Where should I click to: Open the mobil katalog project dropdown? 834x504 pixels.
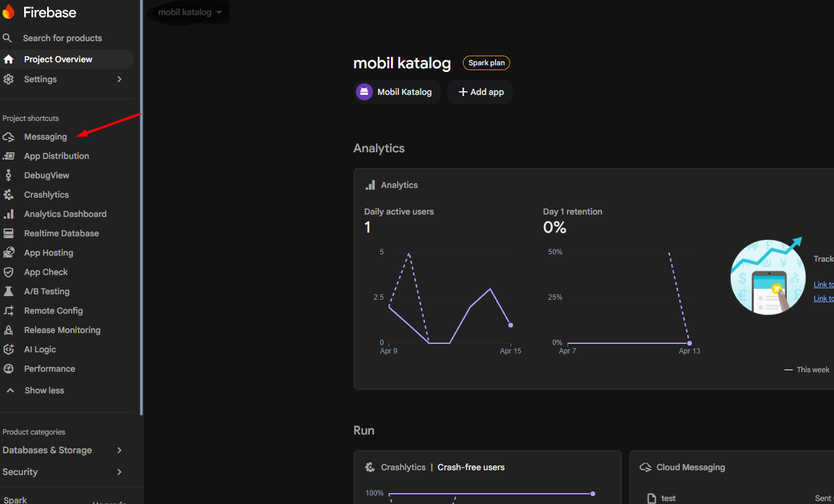pos(190,13)
